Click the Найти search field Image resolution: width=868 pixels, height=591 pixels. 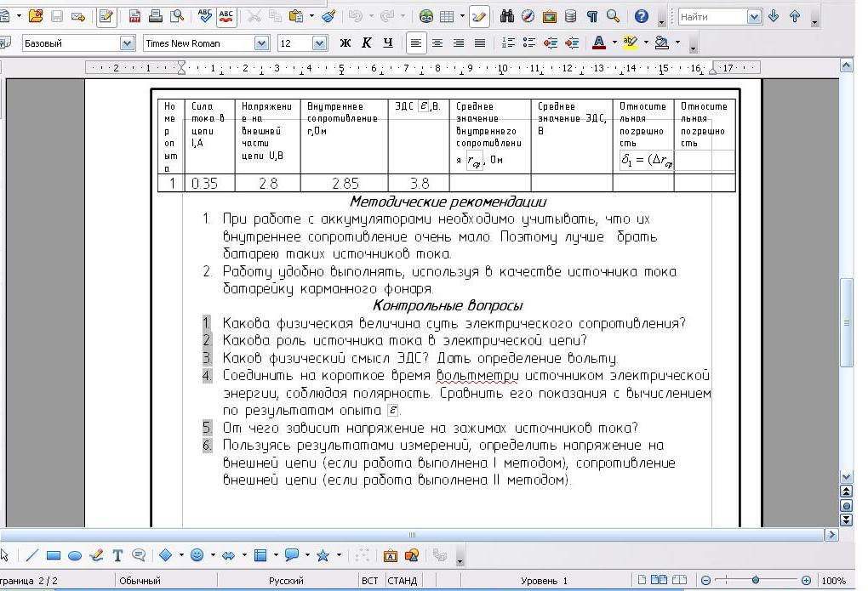click(x=712, y=17)
